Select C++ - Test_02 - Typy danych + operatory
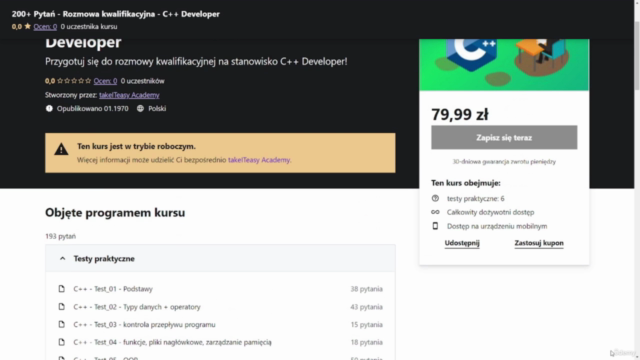This screenshot has height=360, width=640. tap(220, 307)
